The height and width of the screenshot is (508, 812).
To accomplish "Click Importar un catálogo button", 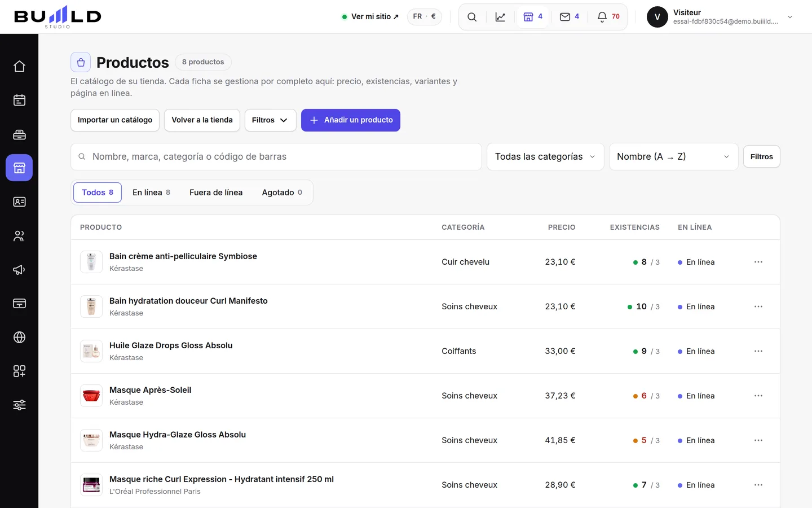I will point(115,120).
